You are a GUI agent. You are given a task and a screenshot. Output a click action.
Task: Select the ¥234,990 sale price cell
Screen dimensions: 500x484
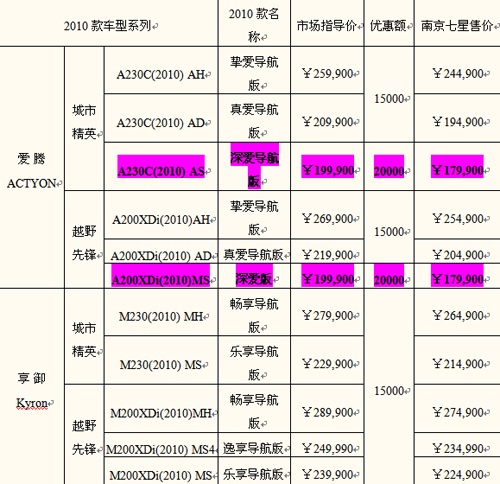click(457, 445)
